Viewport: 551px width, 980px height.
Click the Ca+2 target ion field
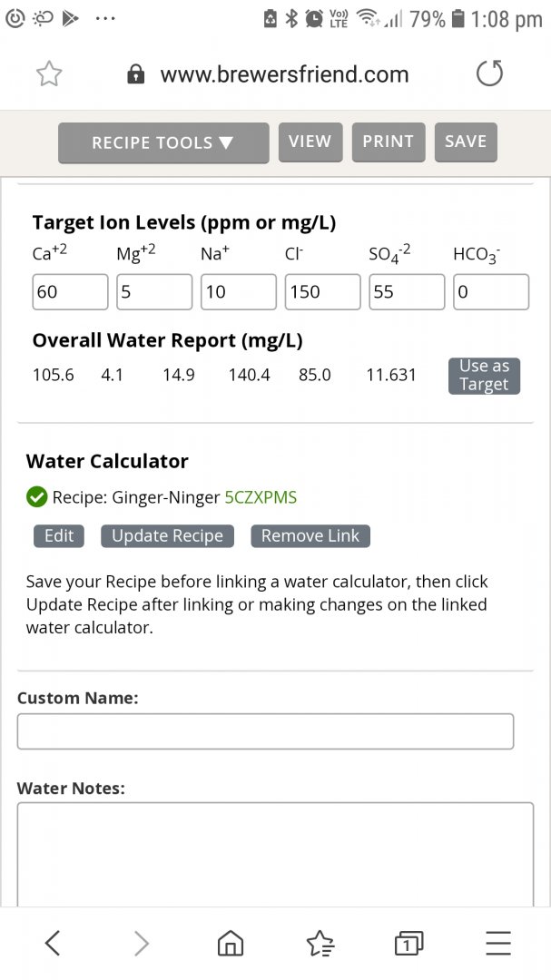point(70,292)
